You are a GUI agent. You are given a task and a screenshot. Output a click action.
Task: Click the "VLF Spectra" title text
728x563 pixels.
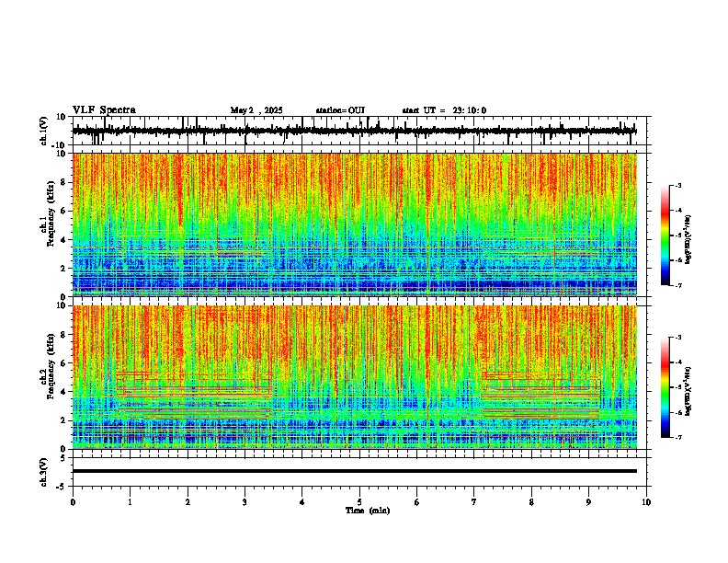105,110
